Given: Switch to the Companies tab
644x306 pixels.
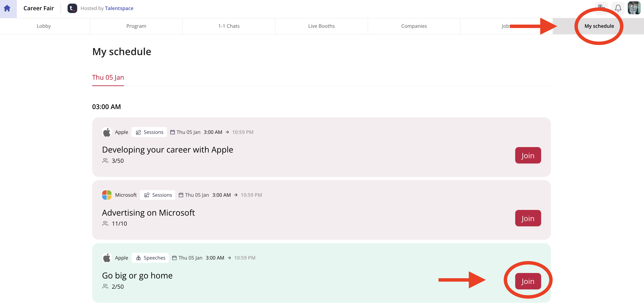Looking at the screenshot, I should (414, 26).
